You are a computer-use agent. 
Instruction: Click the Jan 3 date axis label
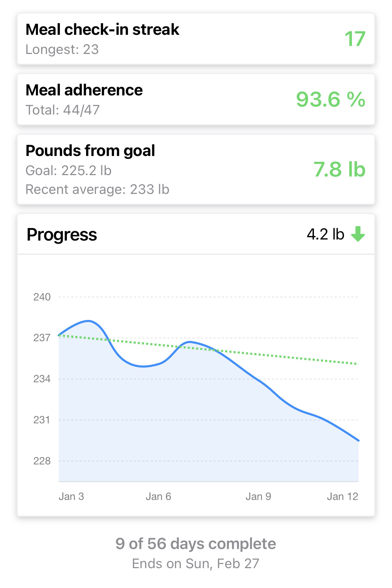pyautogui.click(x=71, y=496)
